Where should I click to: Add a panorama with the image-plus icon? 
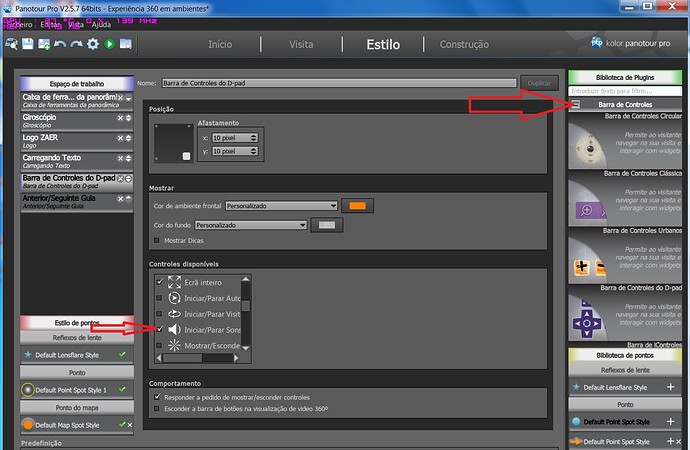pos(44,44)
